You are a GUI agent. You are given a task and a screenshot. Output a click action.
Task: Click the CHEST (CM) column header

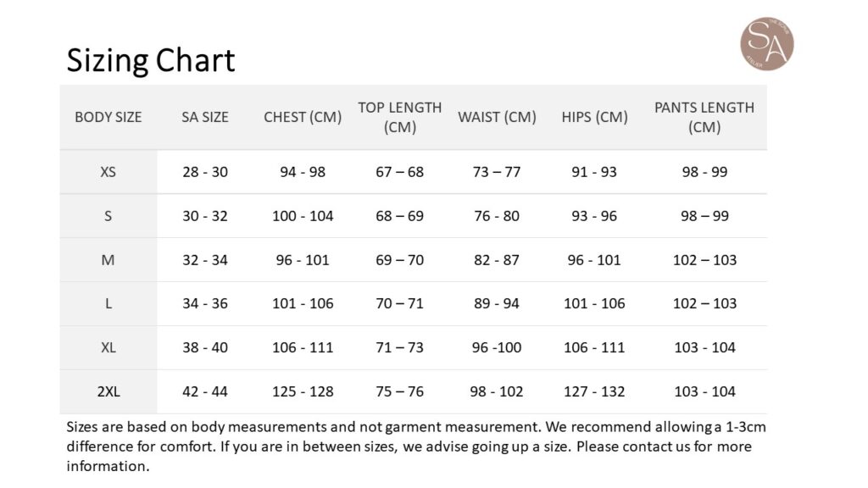(303, 117)
